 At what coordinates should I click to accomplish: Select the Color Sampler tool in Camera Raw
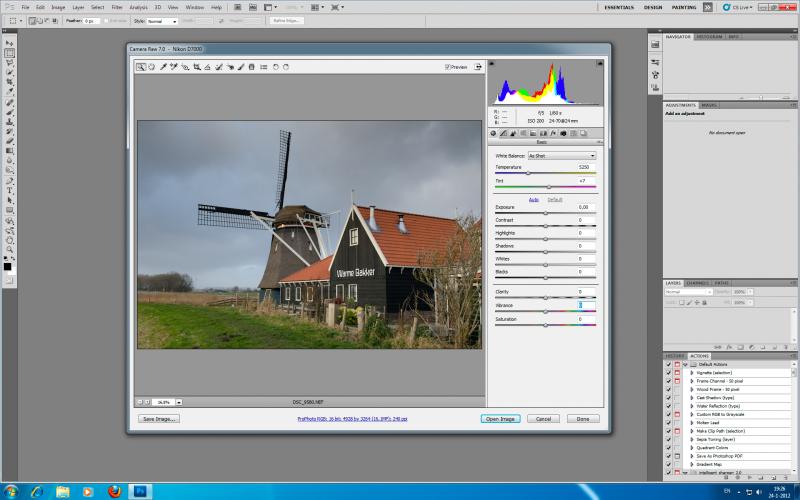pyautogui.click(x=174, y=67)
